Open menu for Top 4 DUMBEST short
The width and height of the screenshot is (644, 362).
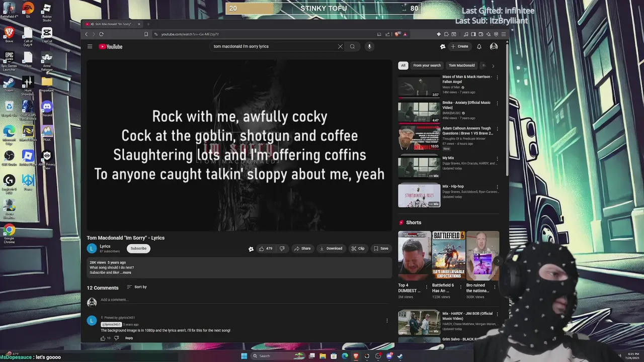click(427, 287)
